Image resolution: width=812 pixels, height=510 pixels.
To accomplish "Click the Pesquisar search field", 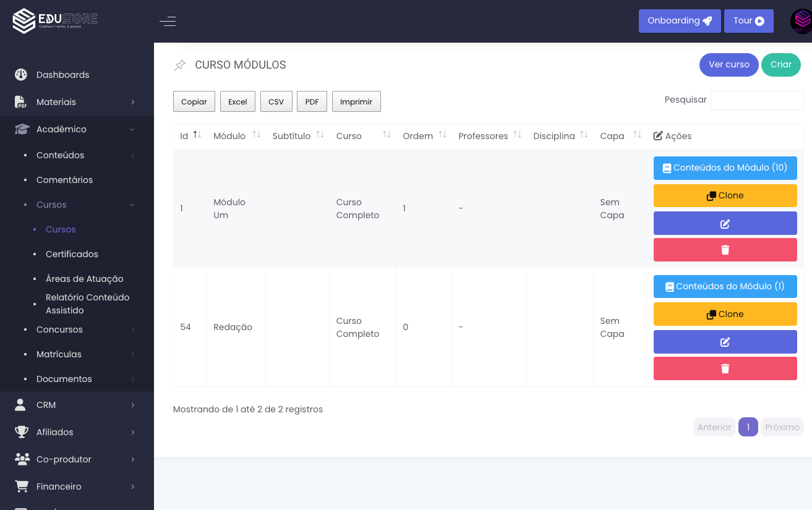I will tap(756, 100).
